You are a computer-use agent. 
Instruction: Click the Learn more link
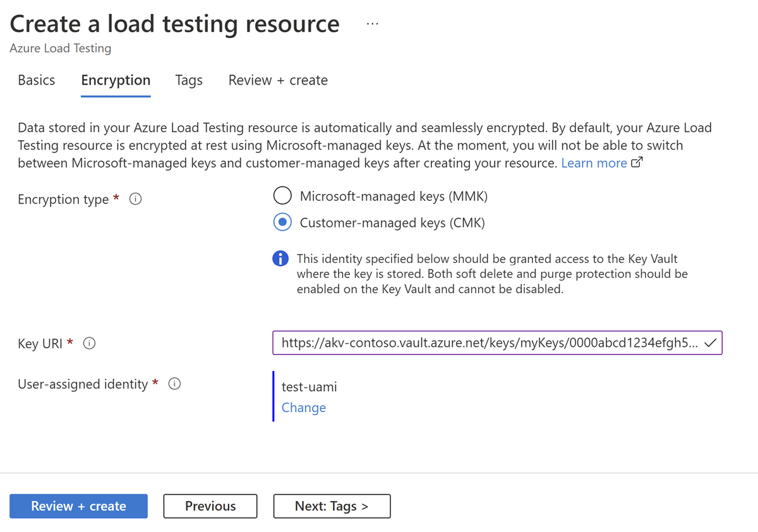(x=594, y=162)
